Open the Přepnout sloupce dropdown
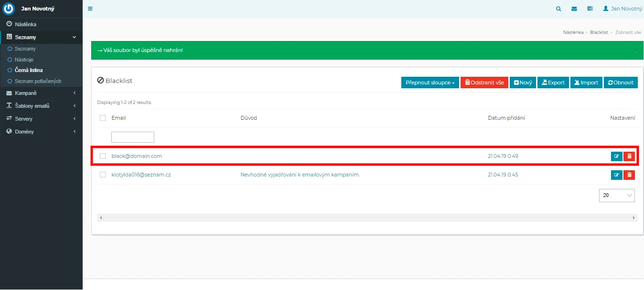 coord(430,83)
